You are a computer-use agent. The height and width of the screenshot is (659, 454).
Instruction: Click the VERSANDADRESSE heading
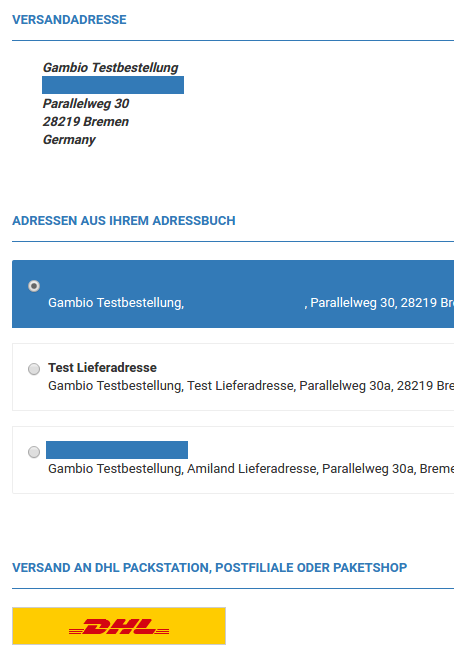(x=69, y=20)
